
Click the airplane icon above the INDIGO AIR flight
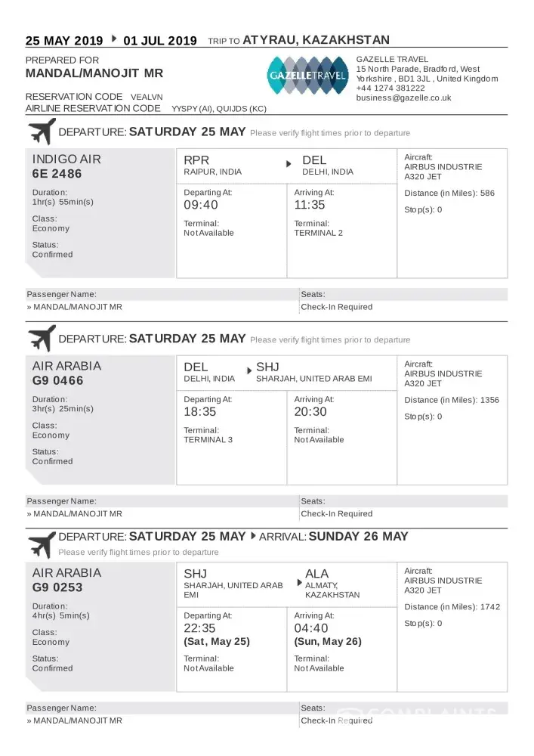coord(41,132)
